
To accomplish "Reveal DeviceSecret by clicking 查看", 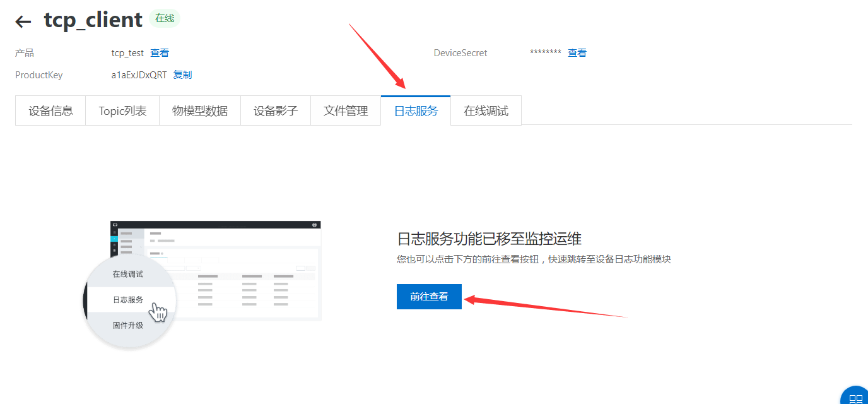I will [577, 52].
